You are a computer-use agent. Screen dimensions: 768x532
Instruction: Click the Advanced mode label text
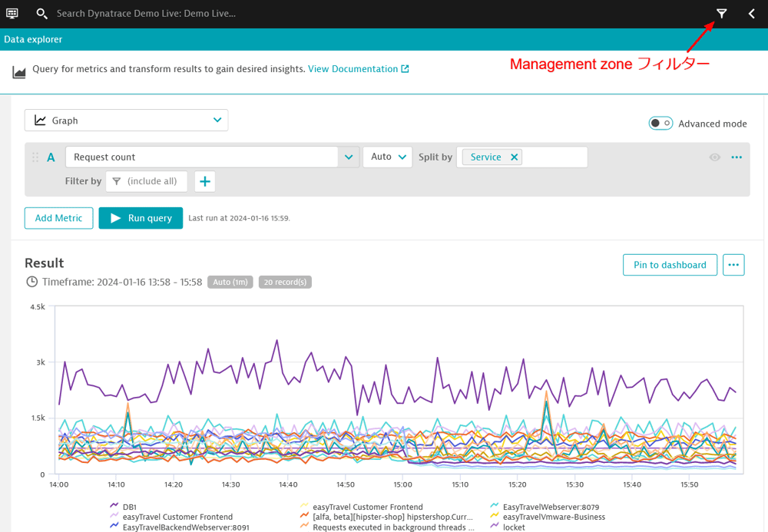coord(713,124)
